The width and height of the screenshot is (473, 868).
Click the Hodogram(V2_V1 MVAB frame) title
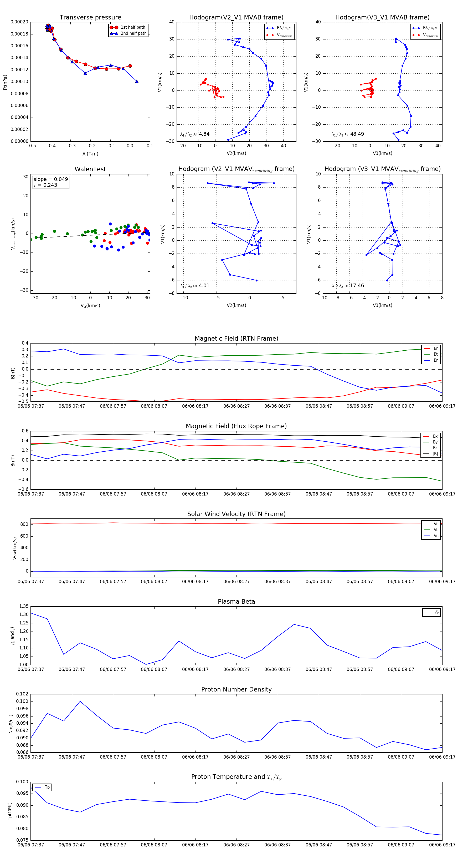[x=236, y=18]
